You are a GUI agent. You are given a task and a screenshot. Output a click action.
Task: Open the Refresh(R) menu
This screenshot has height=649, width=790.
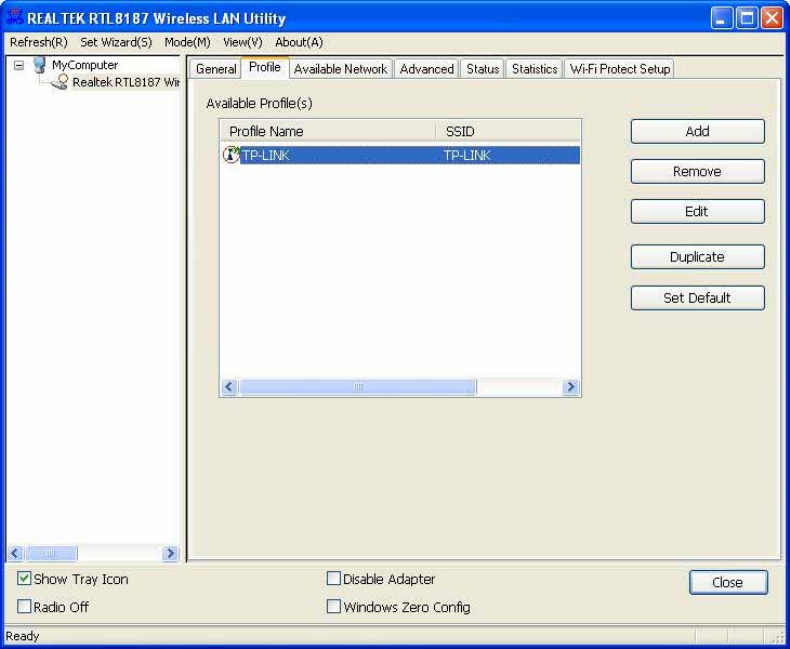point(39,42)
